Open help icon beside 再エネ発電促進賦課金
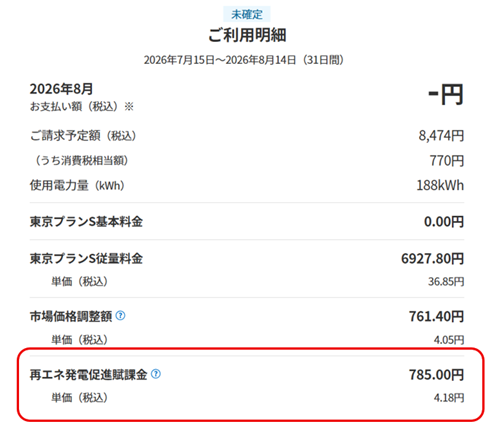 [156, 374]
